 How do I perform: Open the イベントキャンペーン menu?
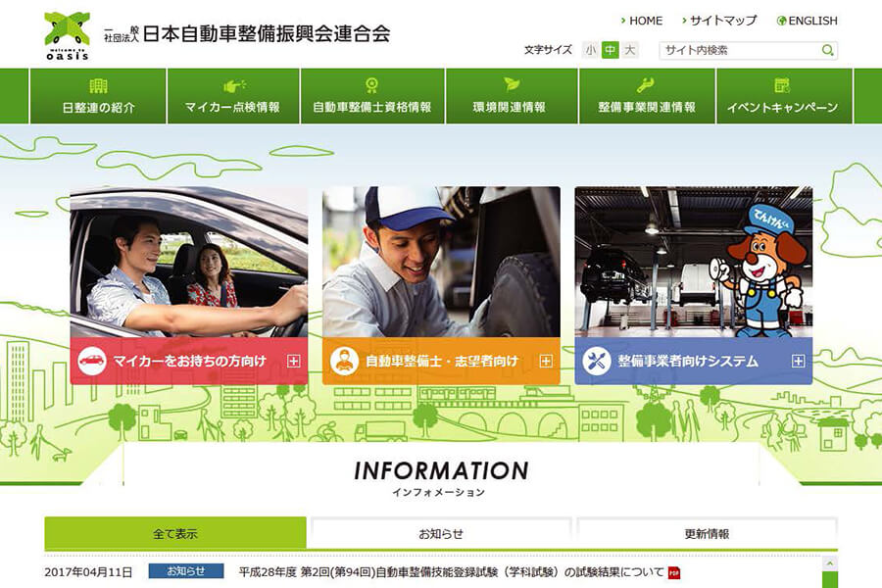pyautogui.click(x=784, y=96)
